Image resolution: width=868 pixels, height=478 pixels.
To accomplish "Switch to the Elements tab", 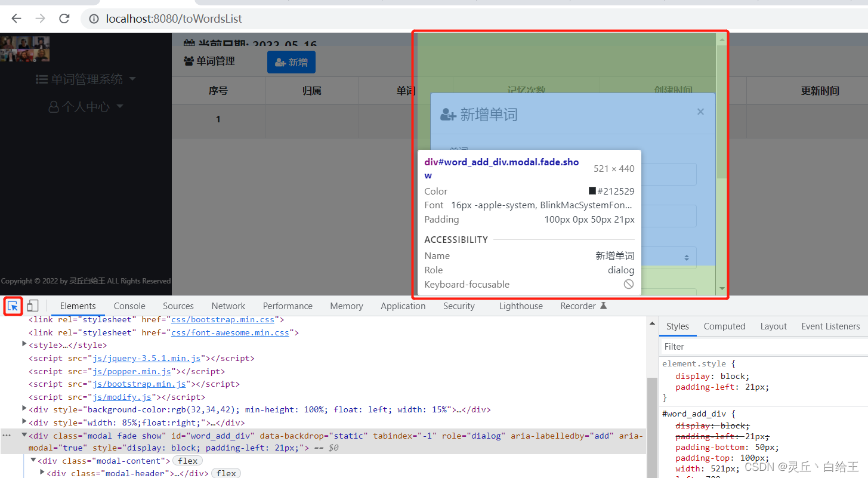I will (78, 306).
